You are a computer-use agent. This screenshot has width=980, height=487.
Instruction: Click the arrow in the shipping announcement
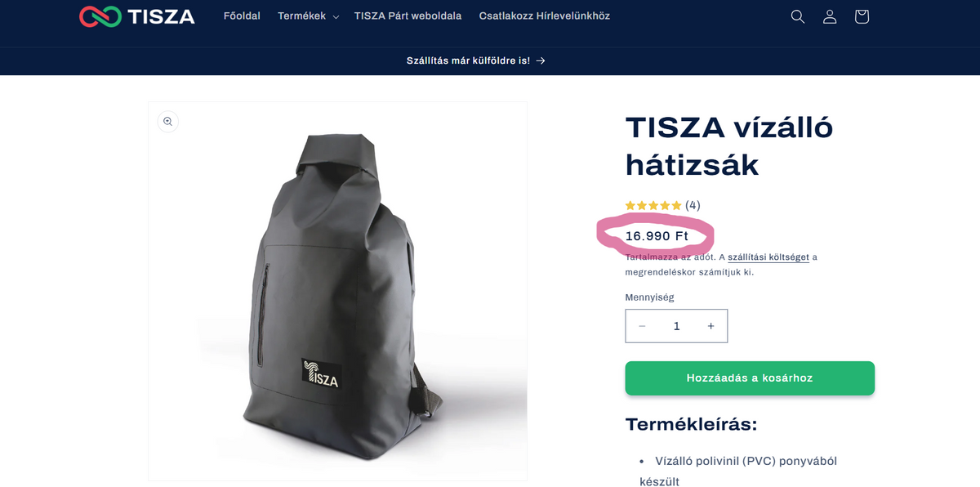click(541, 60)
